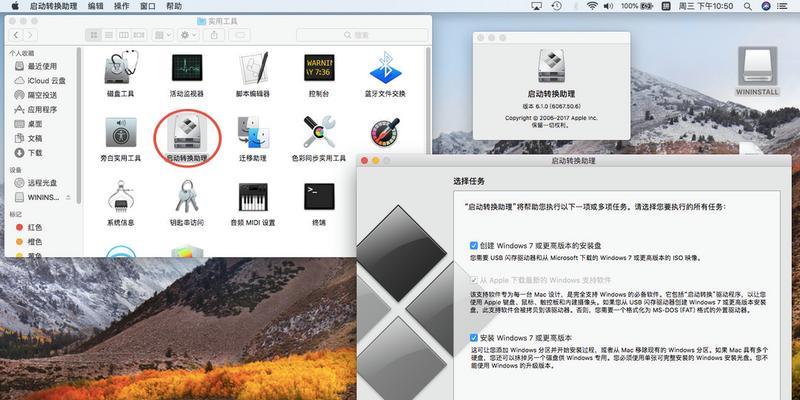The width and height of the screenshot is (800, 400).
Task: Open Script Editor (脚本编辑器) icon
Action: [x=253, y=67]
